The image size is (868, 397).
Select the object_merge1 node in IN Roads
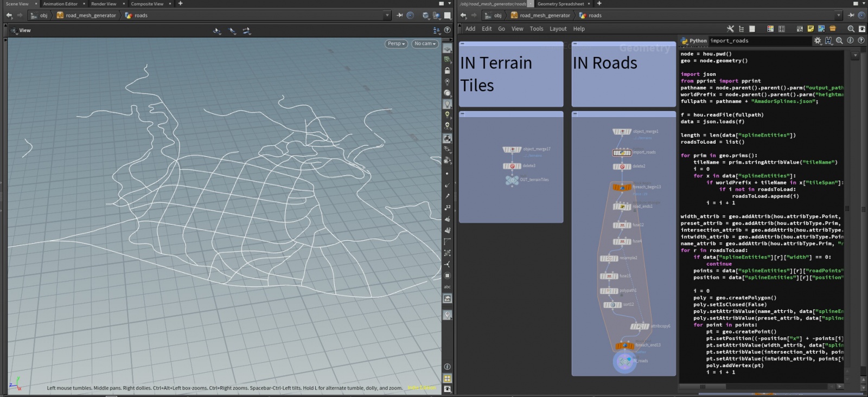(x=622, y=132)
